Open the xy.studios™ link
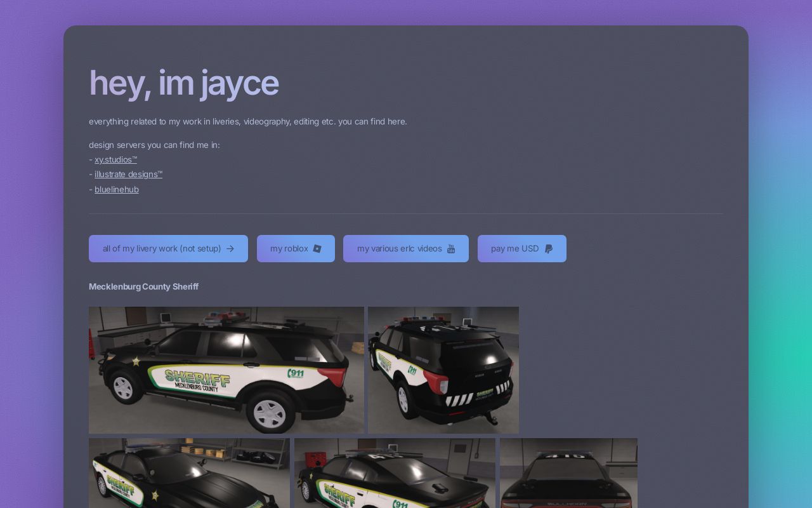 click(115, 159)
